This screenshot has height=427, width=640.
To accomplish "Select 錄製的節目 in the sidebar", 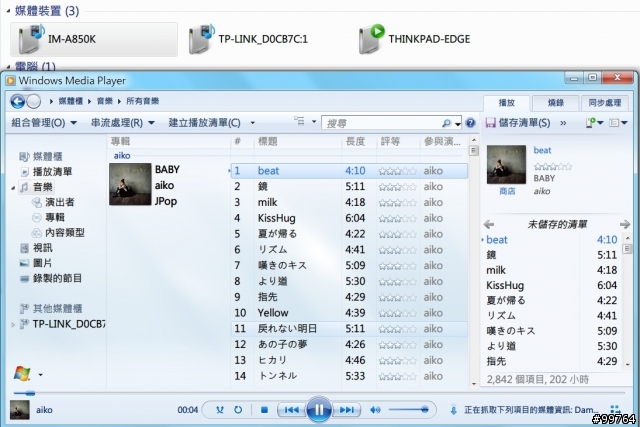I will (57, 278).
